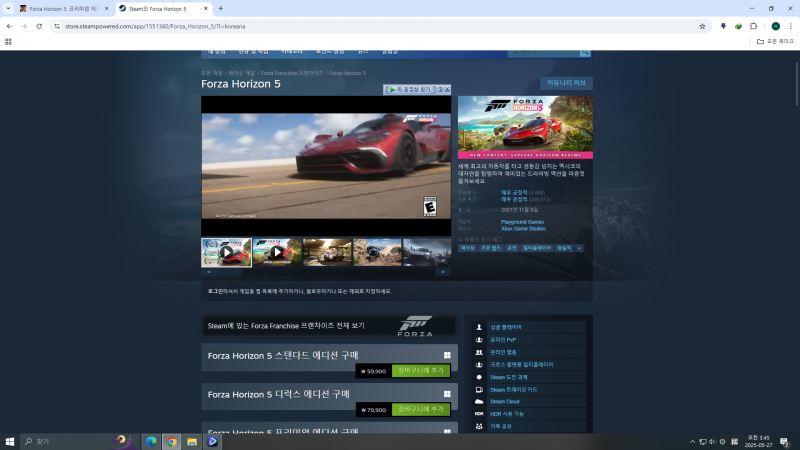Open the tab search dropdown arrow
800x450 pixels.
pyautogui.click(x=8, y=8)
